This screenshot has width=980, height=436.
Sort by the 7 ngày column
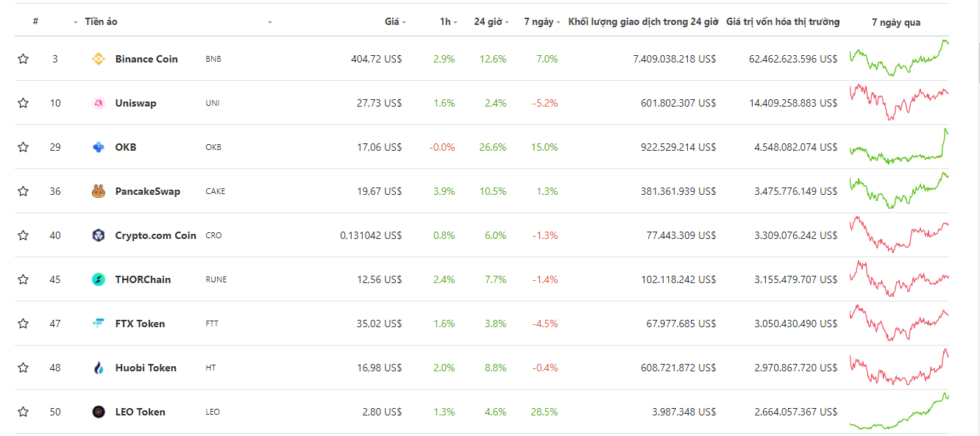542,22
